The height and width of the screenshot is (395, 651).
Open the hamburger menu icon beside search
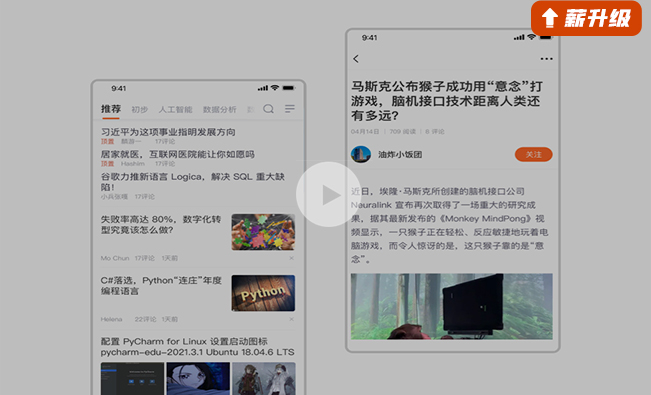[x=290, y=109]
